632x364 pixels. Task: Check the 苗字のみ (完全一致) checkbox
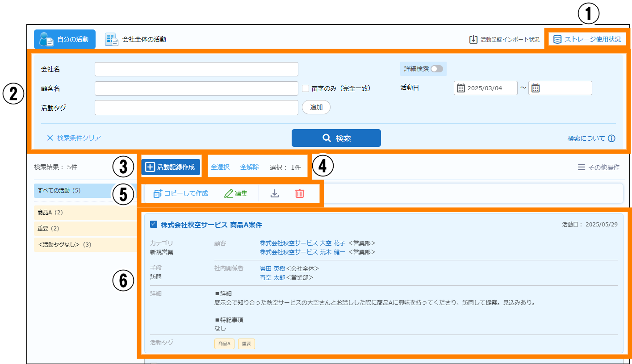coord(306,88)
